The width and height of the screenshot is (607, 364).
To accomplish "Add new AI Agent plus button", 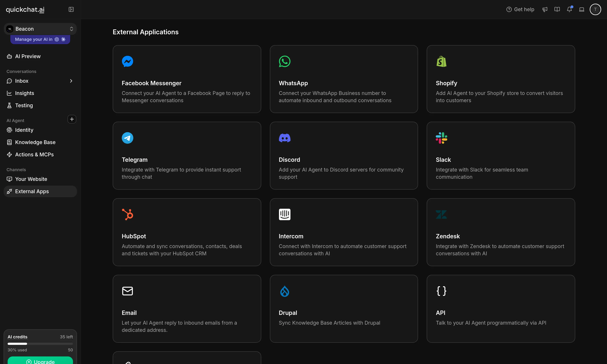I will pyautogui.click(x=72, y=119).
